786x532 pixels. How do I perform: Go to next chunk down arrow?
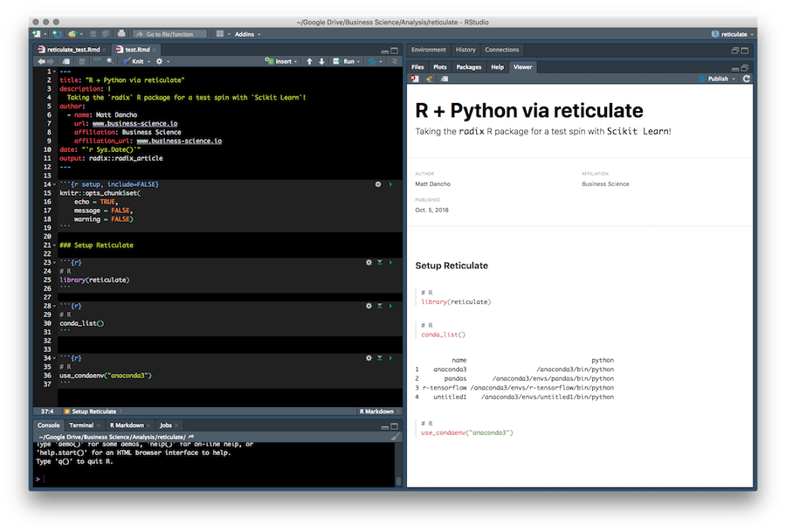click(x=321, y=61)
